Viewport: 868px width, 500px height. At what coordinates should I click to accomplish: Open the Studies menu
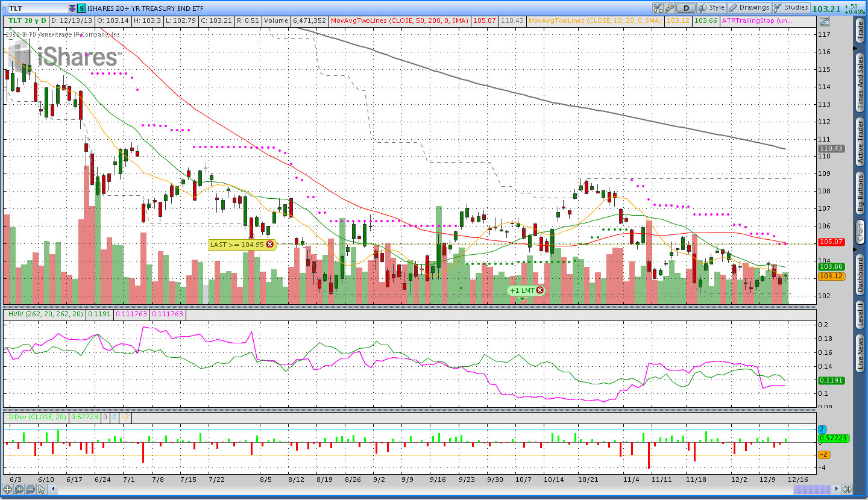(x=791, y=8)
